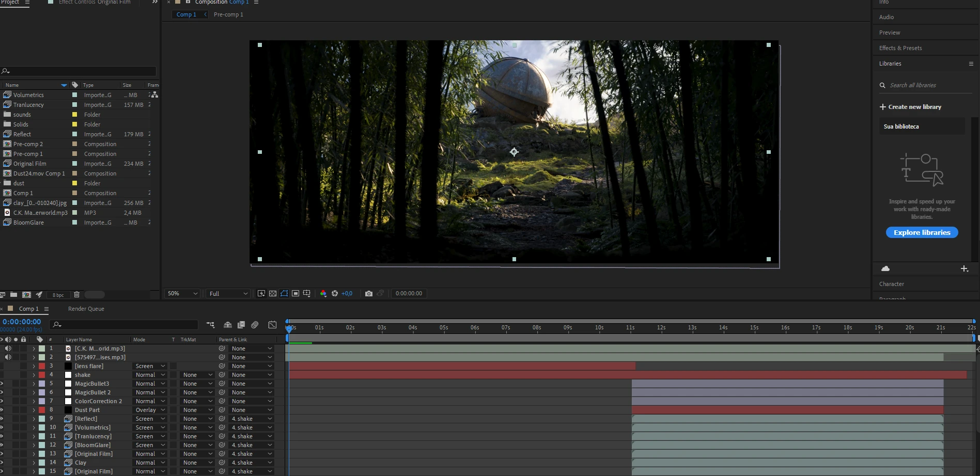The width and height of the screenshot is (980, 476).
Task: Open the Comp 1 timeline panel menu
Action: pos(46,309)
